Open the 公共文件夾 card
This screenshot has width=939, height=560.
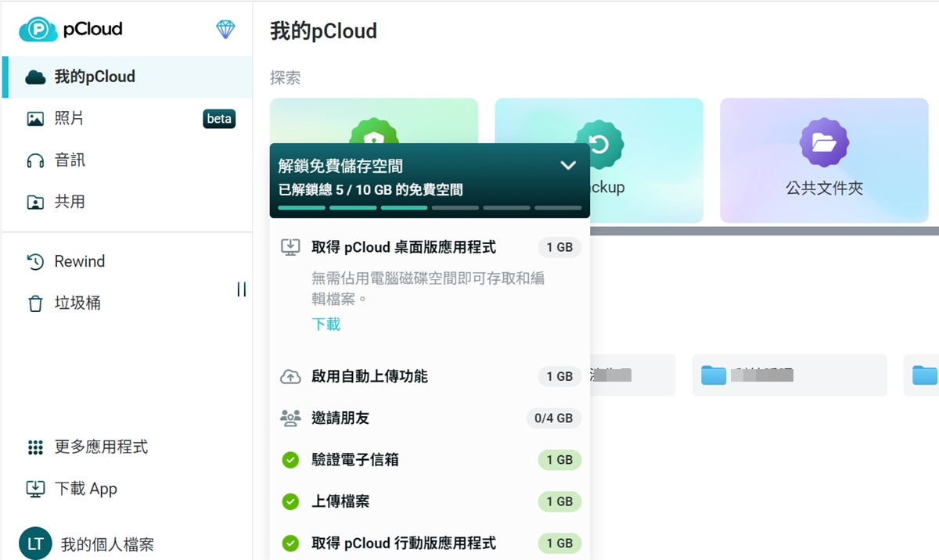pyautogui.click(x=823, y=160)
